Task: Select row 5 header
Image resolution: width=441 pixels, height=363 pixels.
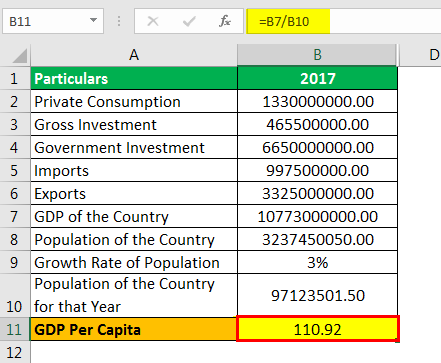Action: [x=15, y=170]
